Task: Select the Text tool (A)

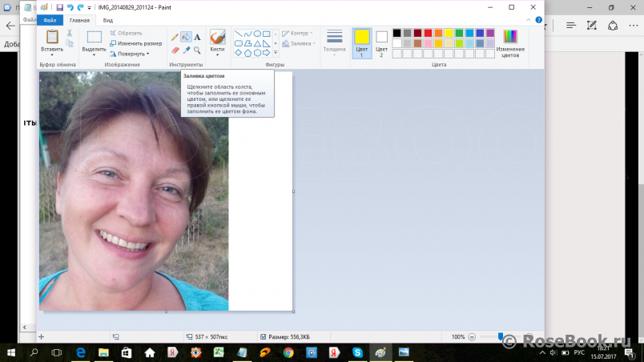Action: 197,37
